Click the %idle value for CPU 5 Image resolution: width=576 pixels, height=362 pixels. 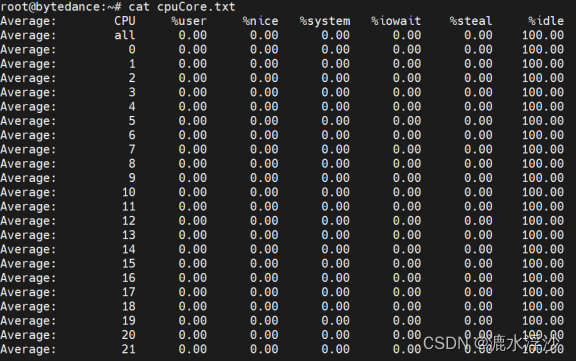543,121
